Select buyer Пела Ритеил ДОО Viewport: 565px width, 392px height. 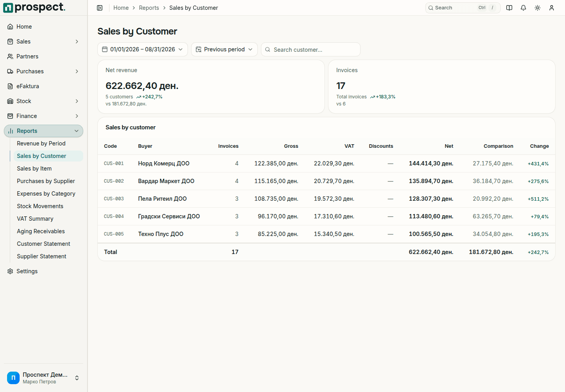pos(162,199)
